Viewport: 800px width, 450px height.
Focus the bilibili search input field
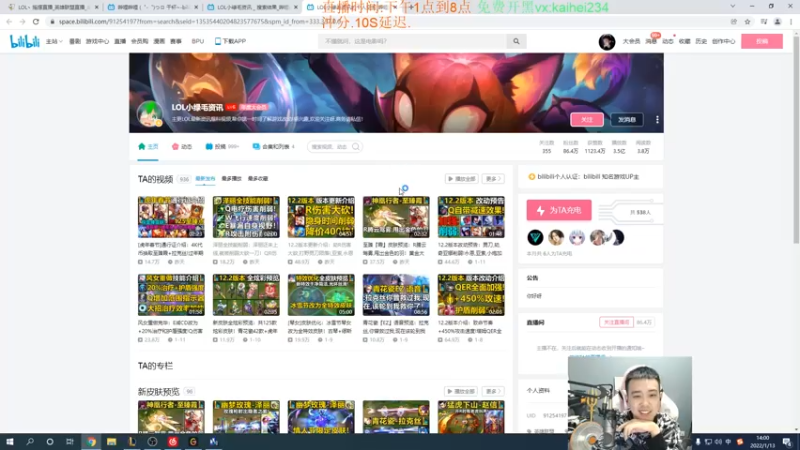pos(413,41)
